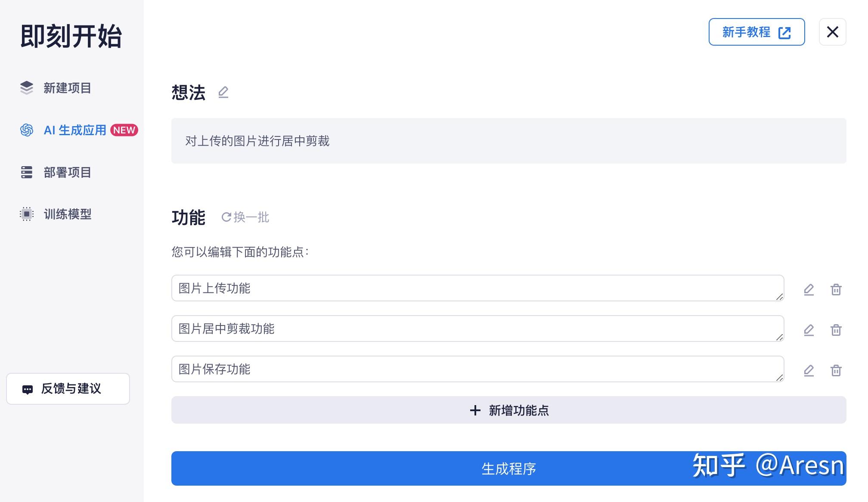Delete 图片保存功能 using its trash icon
The image size is (868, 502).
pos(837,370)
